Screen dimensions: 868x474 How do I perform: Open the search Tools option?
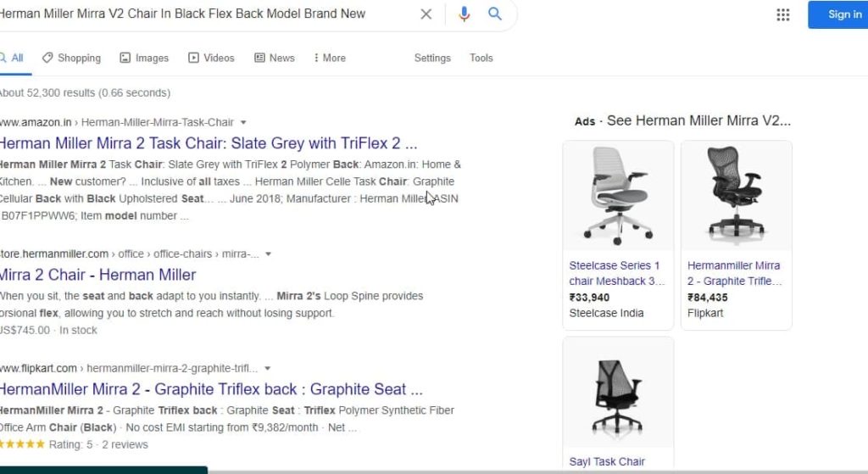point(481,58)
